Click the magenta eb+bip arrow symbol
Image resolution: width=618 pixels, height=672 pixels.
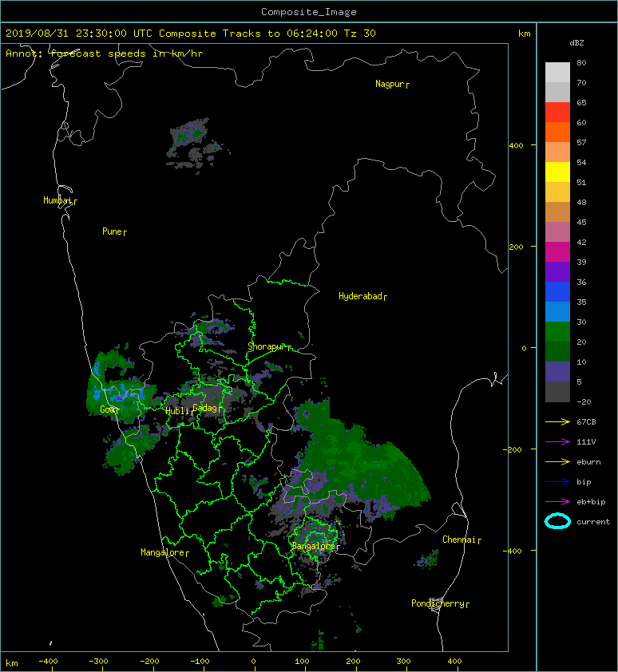click(x=557, y=502)
